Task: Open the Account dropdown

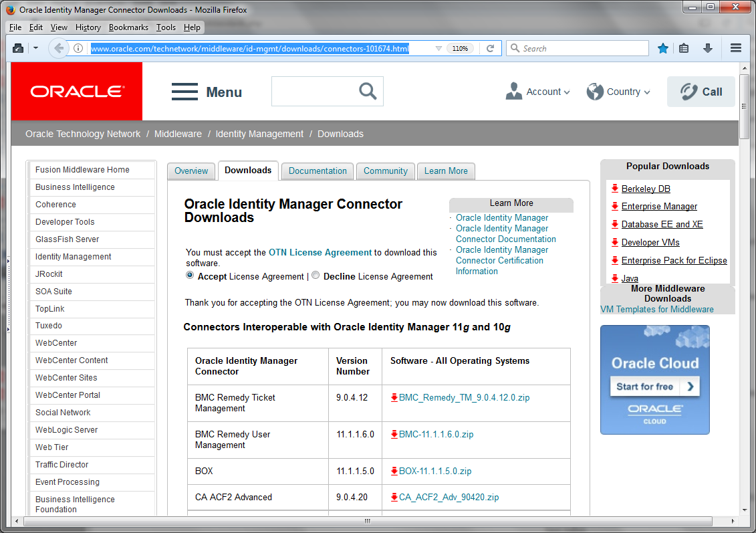Action: point(537,92)
